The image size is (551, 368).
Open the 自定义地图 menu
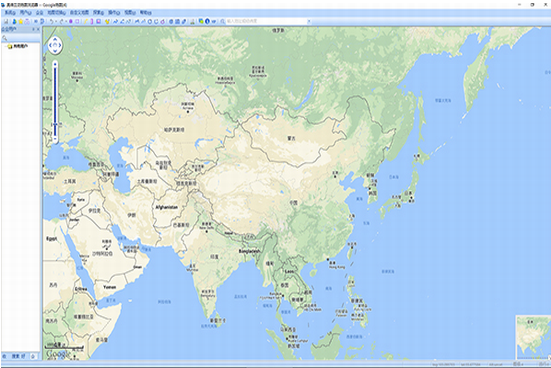(x=79, y=13)
